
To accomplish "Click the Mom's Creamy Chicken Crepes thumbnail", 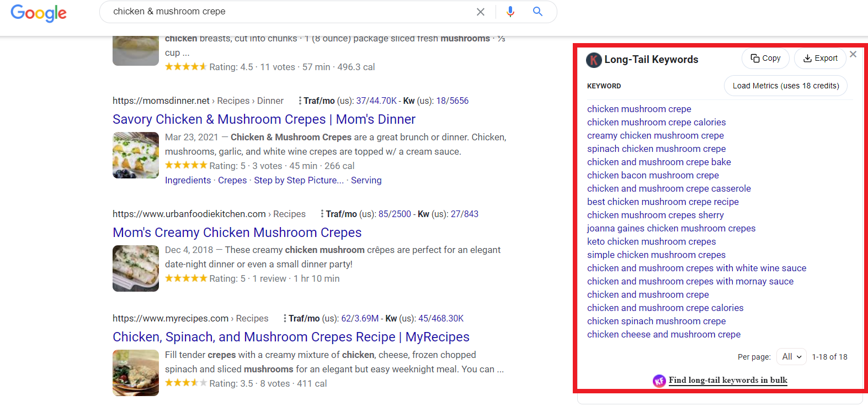I will pyautogui.click(x=136, y=268).
